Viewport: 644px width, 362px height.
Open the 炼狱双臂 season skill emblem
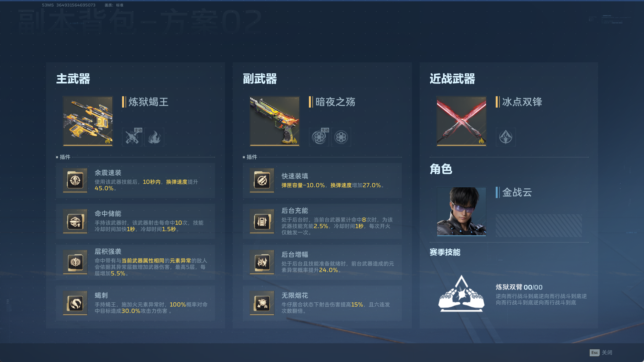point(462,294)
